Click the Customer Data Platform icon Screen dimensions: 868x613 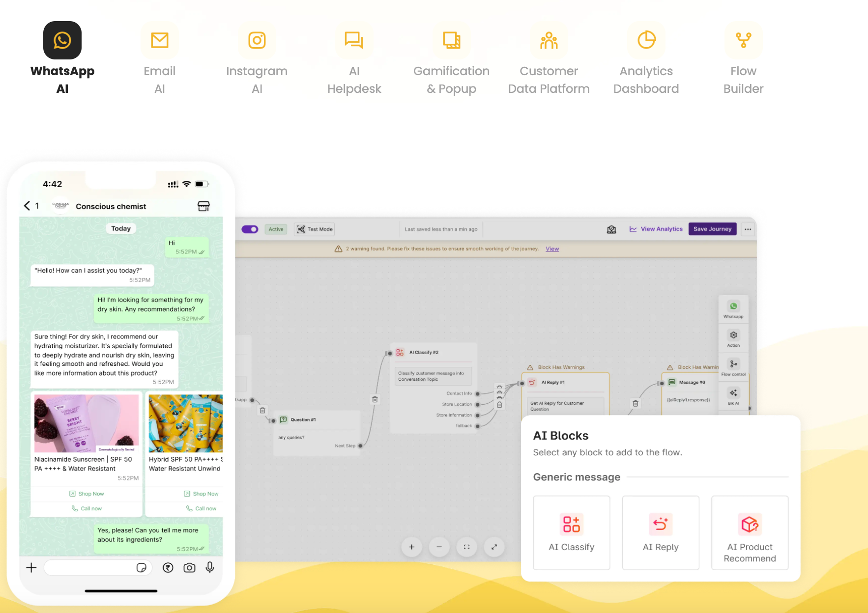549,40
